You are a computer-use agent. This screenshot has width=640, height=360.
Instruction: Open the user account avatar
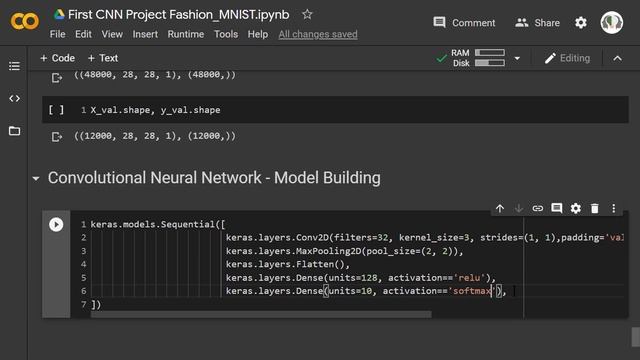pyautogui.click(x=611, y=22)
